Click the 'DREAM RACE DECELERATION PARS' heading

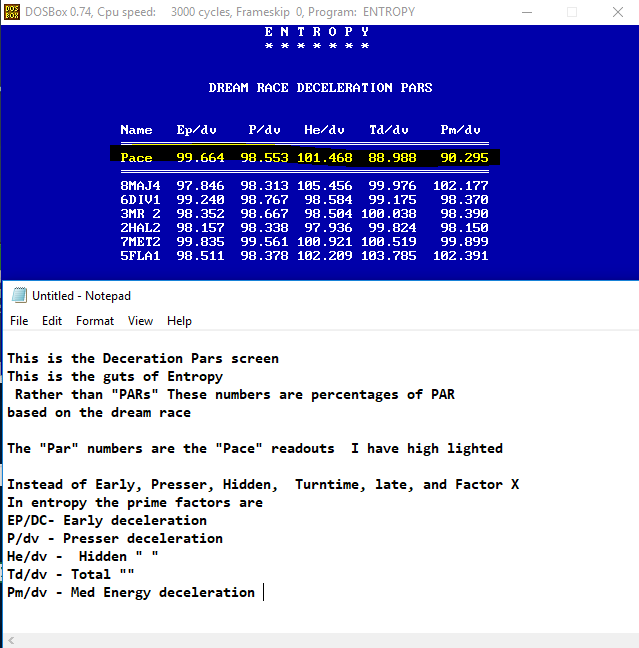click(320, 88)
